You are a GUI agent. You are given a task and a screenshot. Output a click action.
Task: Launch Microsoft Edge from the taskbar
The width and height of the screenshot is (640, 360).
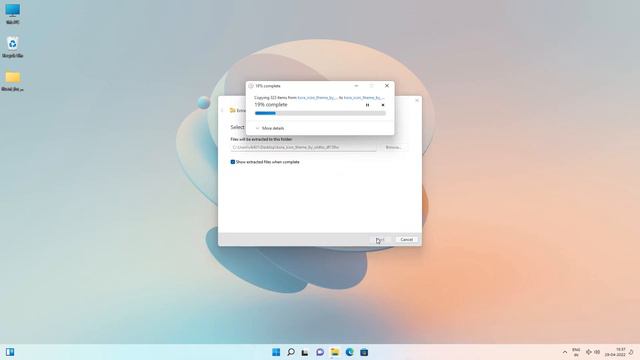click(x=349, y=352)
